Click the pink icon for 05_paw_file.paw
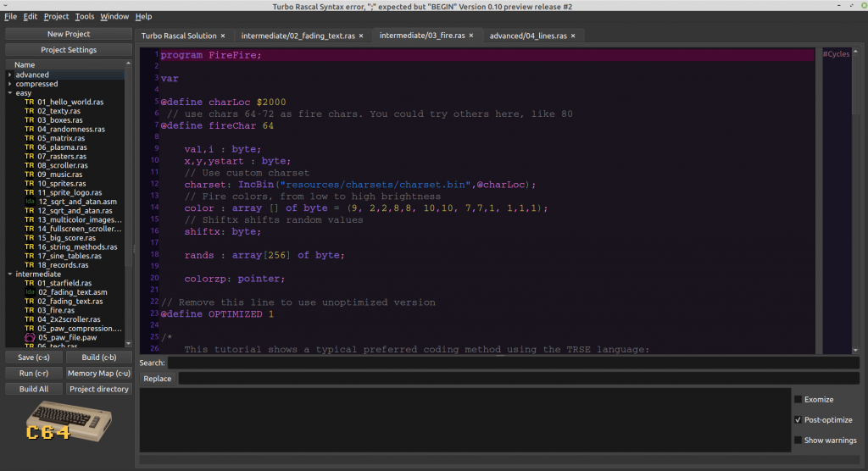Viewport: 868px width, 471px height. pyautogui.click(x=30, y=337)
